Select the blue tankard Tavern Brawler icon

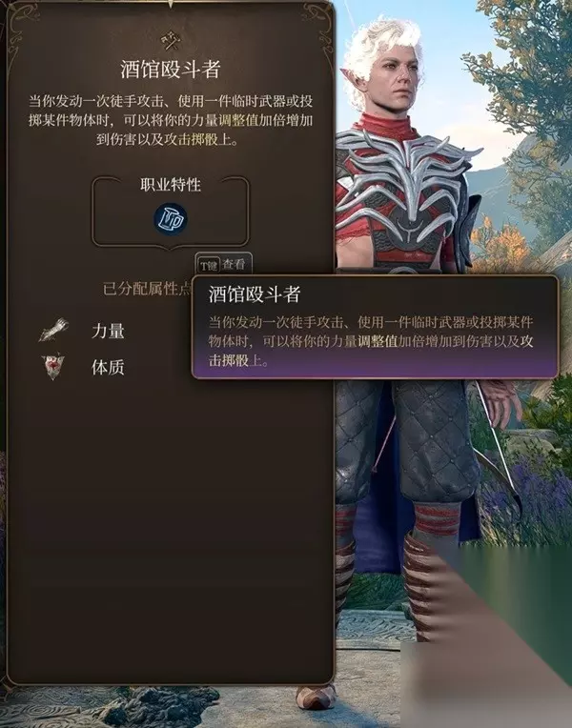point(171,218)
